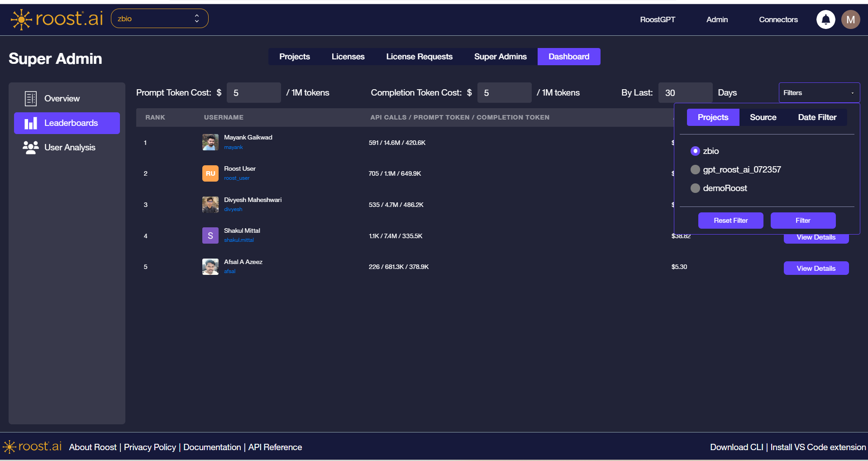Open the zbio project switcher dropdown
Viewport: 868px width, 461px height.
coord(159,18)
